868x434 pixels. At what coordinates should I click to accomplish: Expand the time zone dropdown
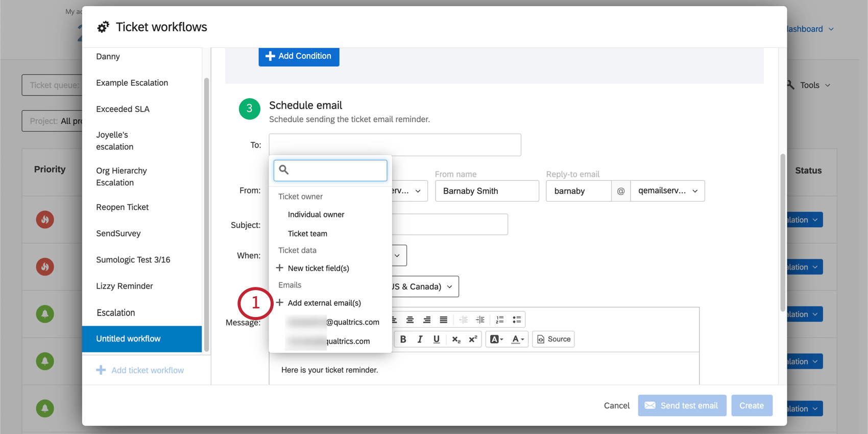424,286
